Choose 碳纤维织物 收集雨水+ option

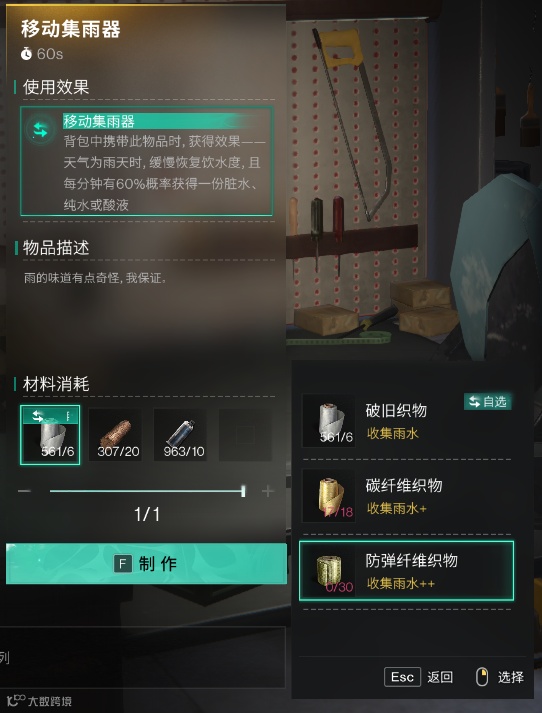406,496
